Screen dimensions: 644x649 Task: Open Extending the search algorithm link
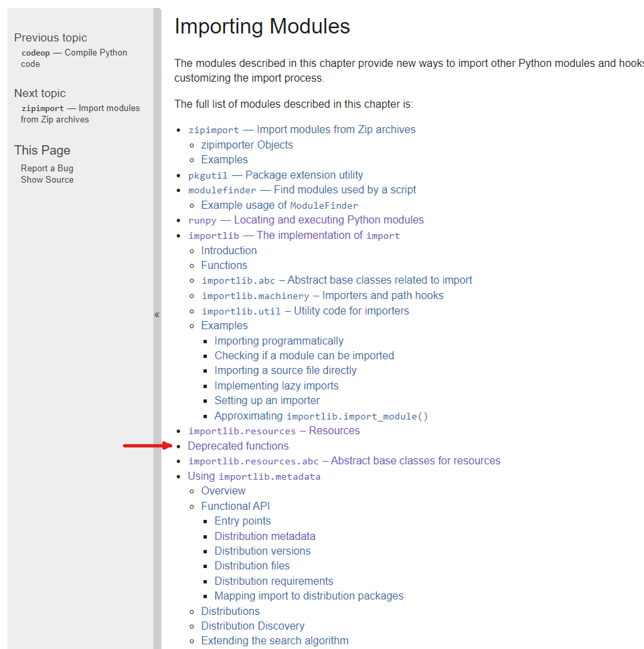click(274, 641)
